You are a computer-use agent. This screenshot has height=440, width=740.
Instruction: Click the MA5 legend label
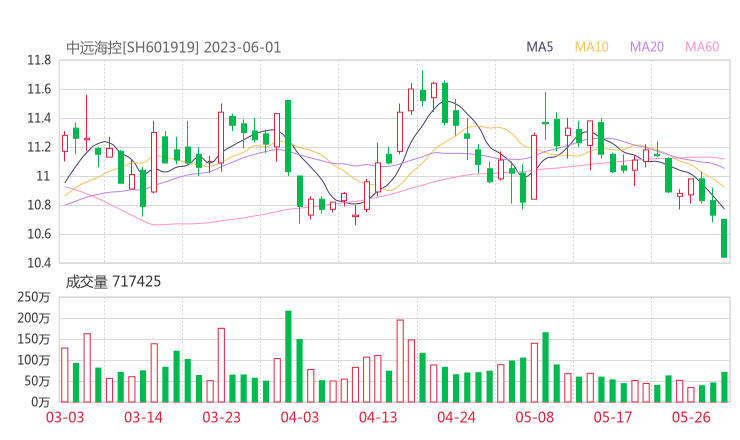(x=539, y=47)
